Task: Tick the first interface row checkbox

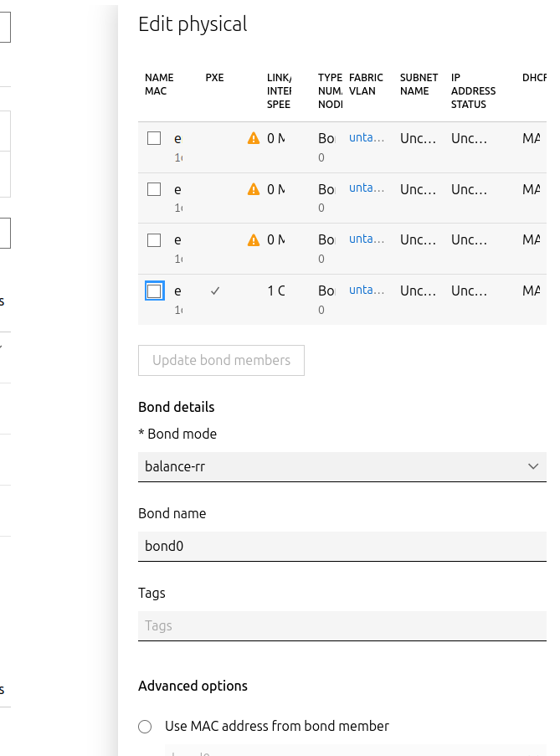Action: coord(154,138)
